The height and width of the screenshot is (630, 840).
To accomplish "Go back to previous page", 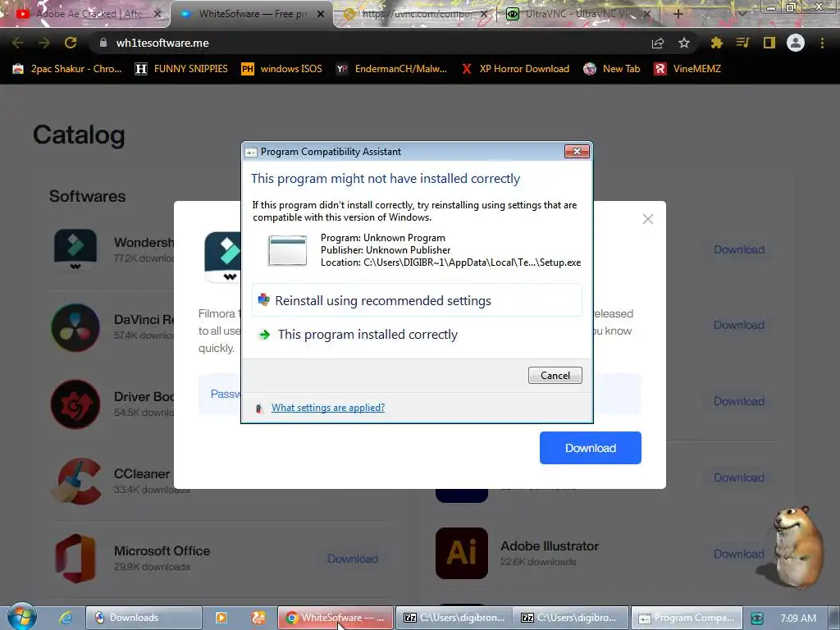I will [18, 43].
